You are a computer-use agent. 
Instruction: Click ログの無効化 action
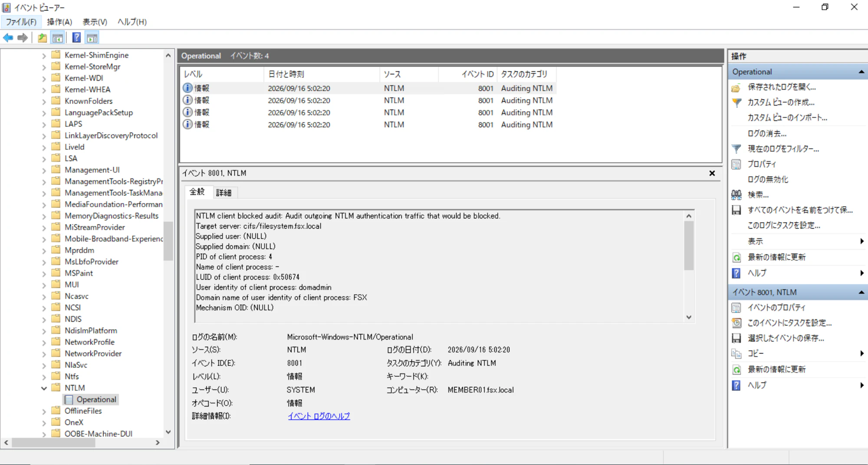click(x=768, y=179)
